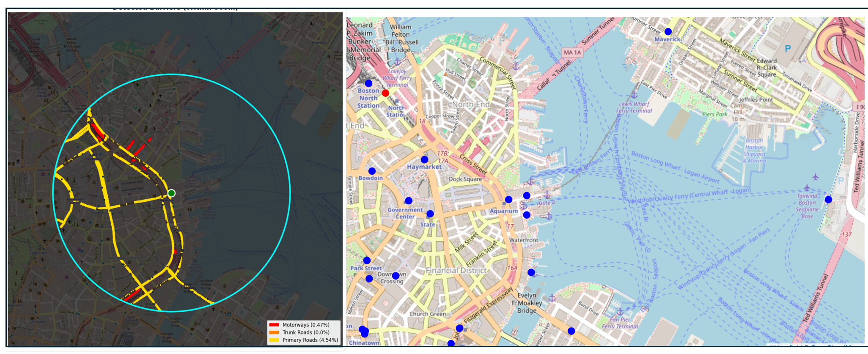This screenshot has width=868, height=354.
Task: Click the 'Primary Roads (4.54%)' legend text
Action: click(310, 340)
